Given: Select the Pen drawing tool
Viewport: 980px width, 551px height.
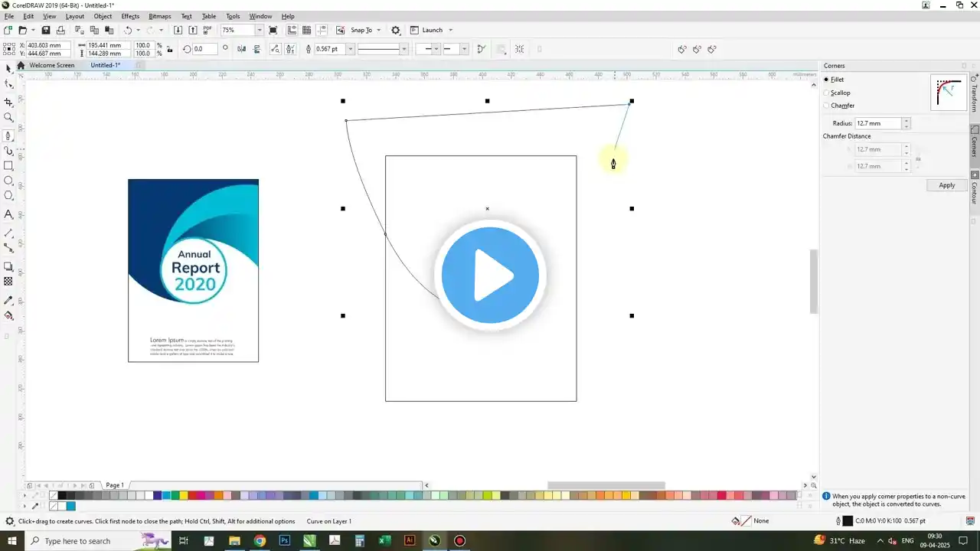Looking at the screenshot, I should [8, 135].
